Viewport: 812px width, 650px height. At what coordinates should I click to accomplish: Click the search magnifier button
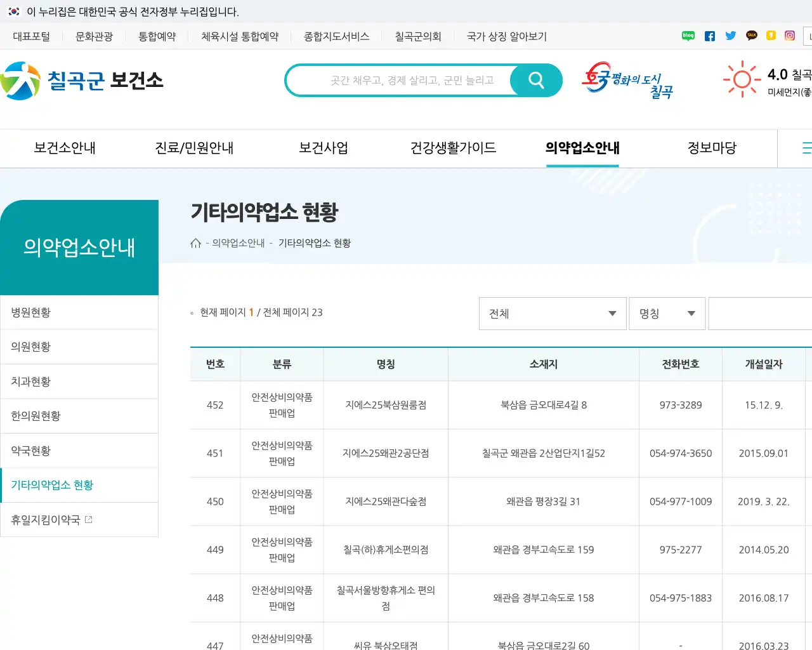535,80
